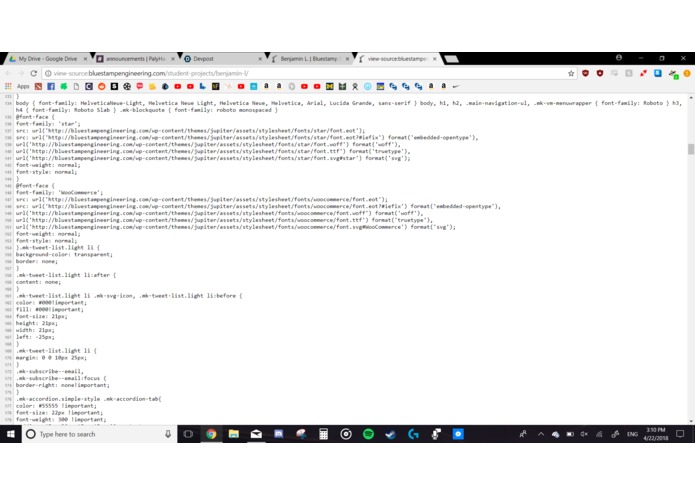This screenshot has width=695, height=494.
Task: Click the 'background-color: transparent;' line
Action: (64, 255)
